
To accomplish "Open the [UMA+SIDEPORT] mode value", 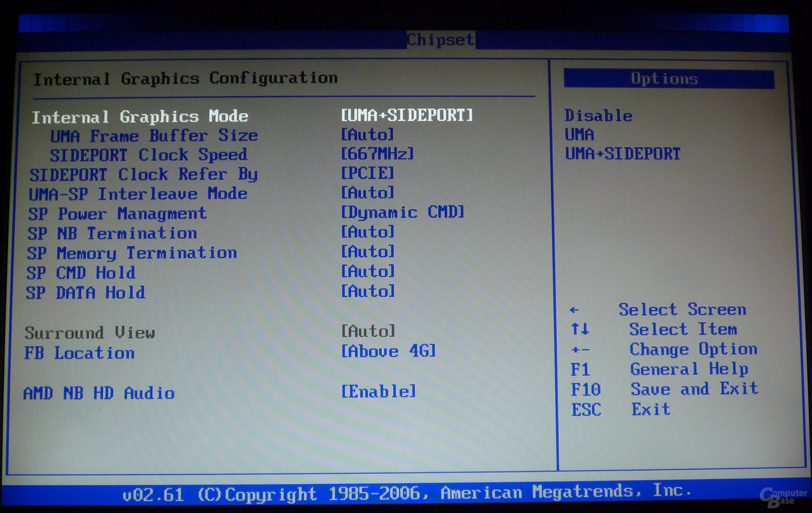I will [407, 115].
